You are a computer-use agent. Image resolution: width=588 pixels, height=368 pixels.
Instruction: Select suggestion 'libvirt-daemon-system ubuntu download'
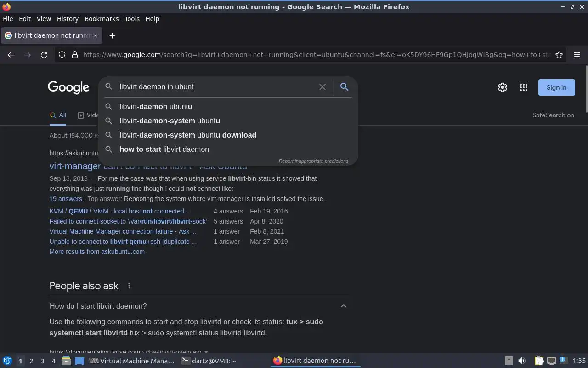point(228,135)
